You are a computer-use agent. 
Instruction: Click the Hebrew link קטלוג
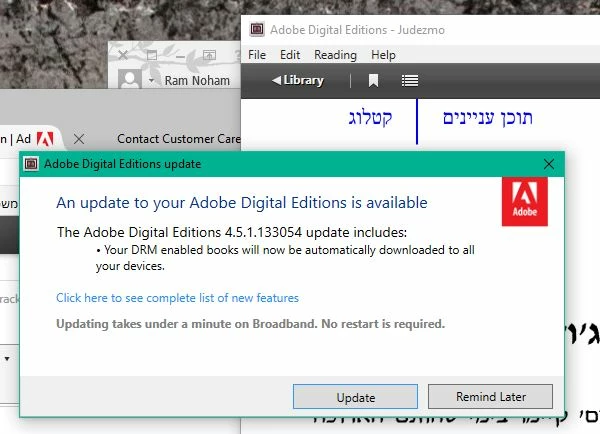point(370,118)
